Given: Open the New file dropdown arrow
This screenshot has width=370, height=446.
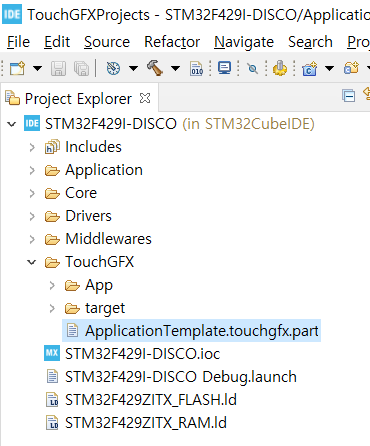Looking at the screenshot, I should click(37, 69).
